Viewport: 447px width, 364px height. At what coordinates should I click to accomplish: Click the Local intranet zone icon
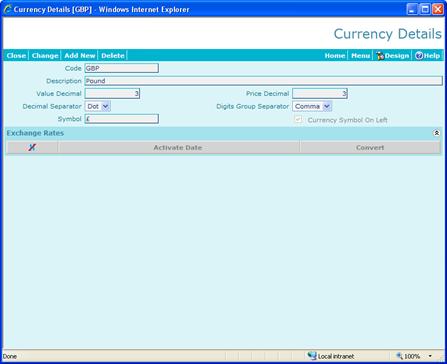[x=312, y=356]
